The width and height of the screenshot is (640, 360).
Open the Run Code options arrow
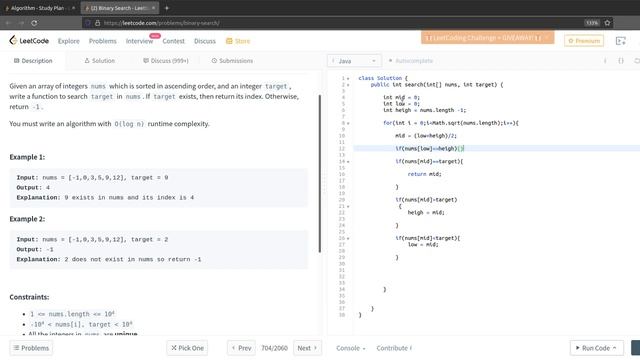click(615, 348)
